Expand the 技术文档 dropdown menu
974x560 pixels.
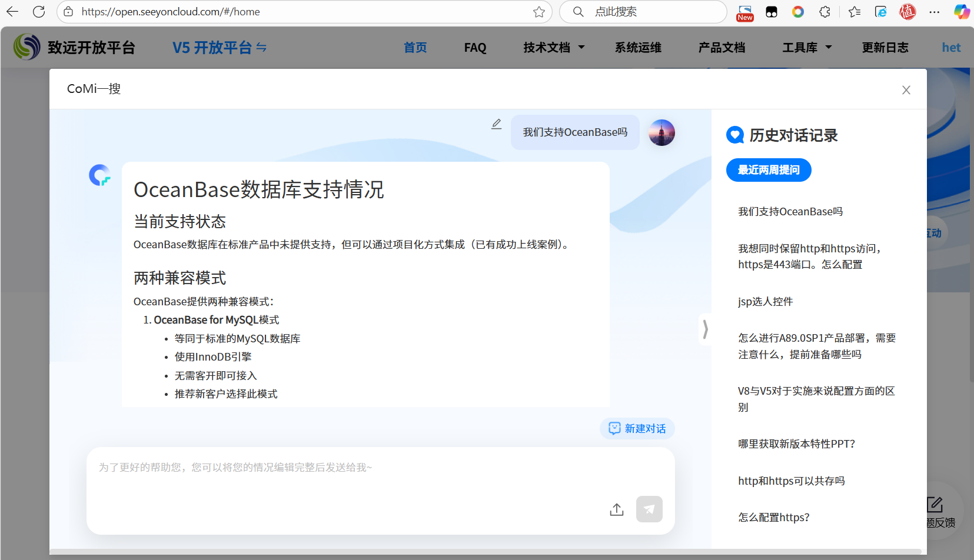[x=553, y=48]
